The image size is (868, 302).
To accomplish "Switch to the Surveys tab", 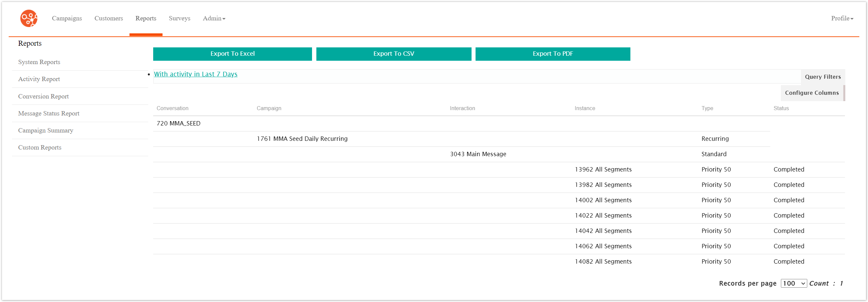I will [x=179, y=19].
